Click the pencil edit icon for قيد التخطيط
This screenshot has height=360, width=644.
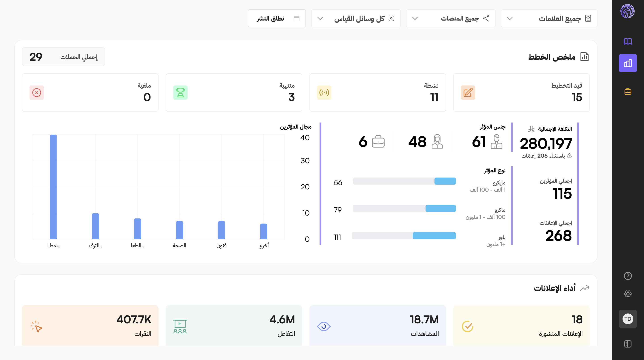point(468,93)
